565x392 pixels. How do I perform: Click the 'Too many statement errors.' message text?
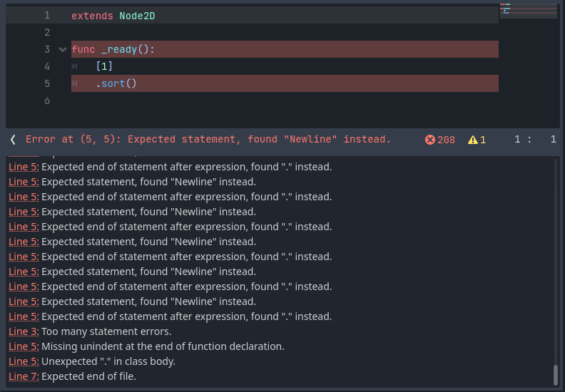[x=106, y=331]
